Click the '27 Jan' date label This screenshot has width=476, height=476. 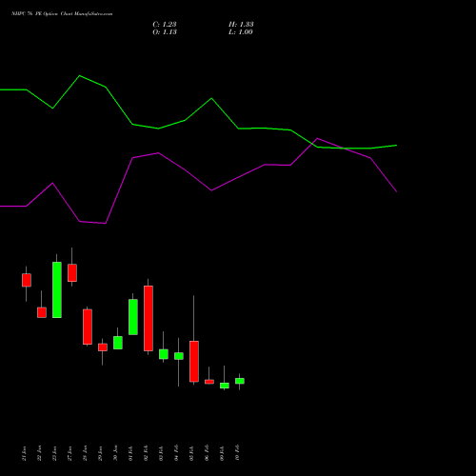point(69,453)
